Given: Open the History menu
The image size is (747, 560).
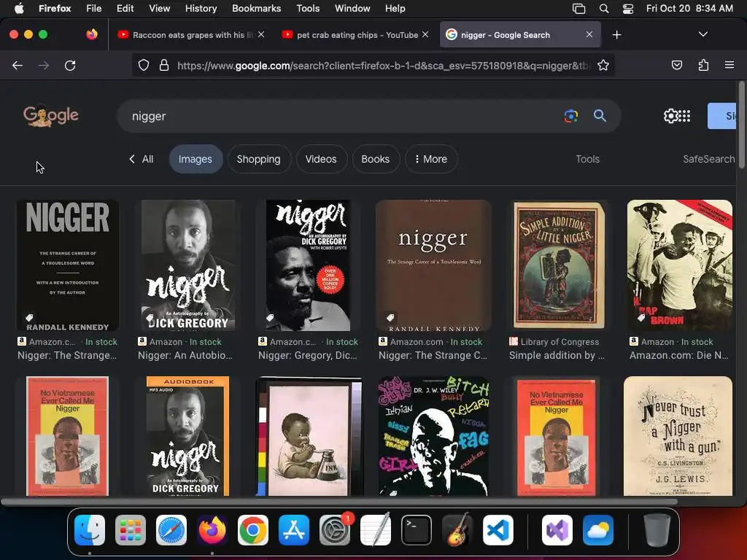Looking at the screenshot, I should pyautogui.click(x=201, y=8).
